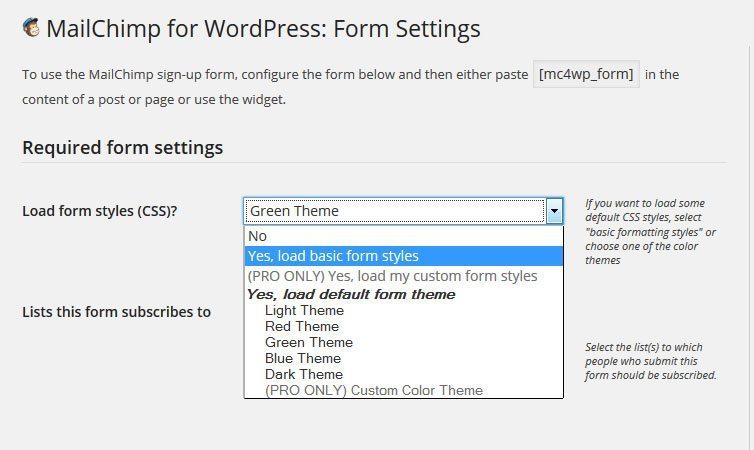This screenshot has width=754, height=450.
Task: Choose Yes, load basic form styles
Action: [403, 256]
